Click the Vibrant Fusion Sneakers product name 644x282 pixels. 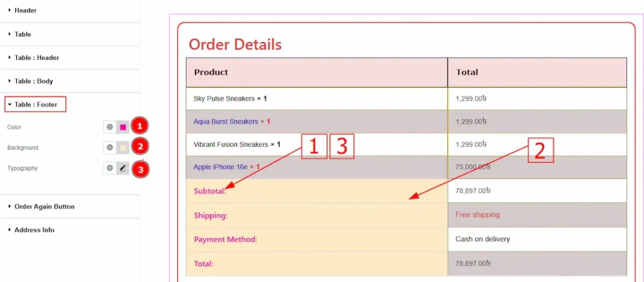(x=231, y=144)
